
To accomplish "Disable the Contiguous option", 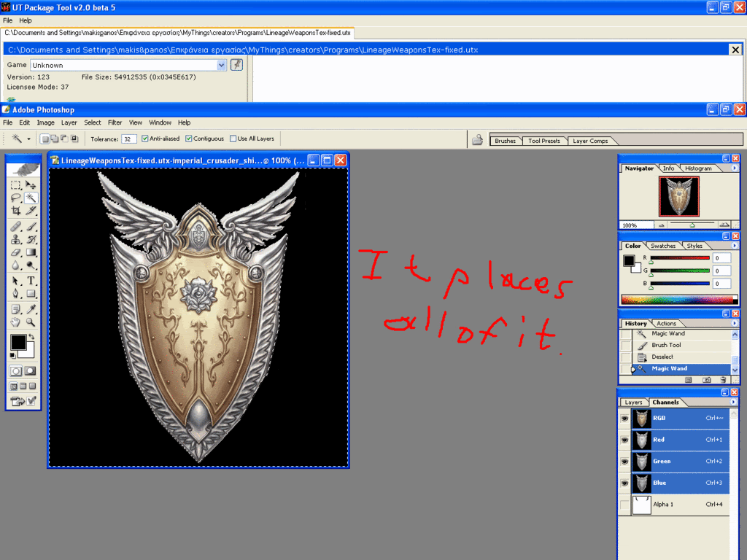I will pyautogui.click(x=189, y=139).
